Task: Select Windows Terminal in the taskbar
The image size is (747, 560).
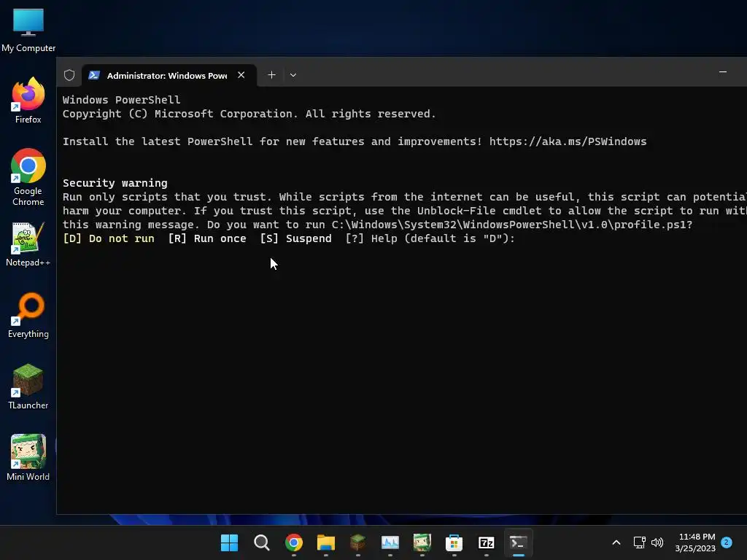Action: pyautogui.click(x=519, y=542)
